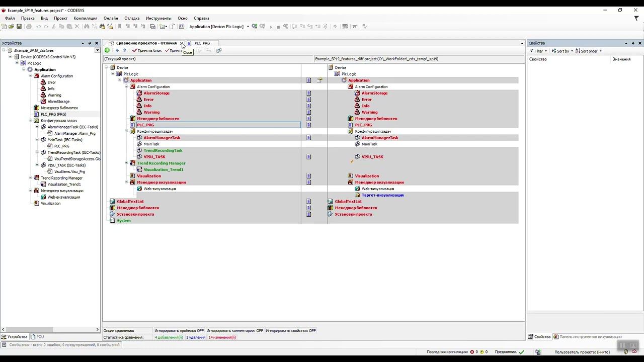Viewport: 644px width, 362px height.
Task: Select Таргет-визуализация in comparison right tree
Action: pos(382,195)
